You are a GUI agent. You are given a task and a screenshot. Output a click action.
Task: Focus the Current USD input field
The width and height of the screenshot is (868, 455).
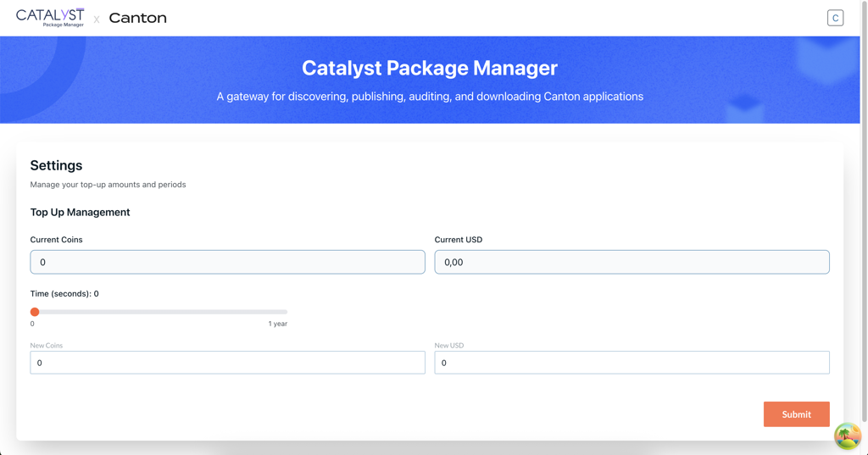click(632, 262)
